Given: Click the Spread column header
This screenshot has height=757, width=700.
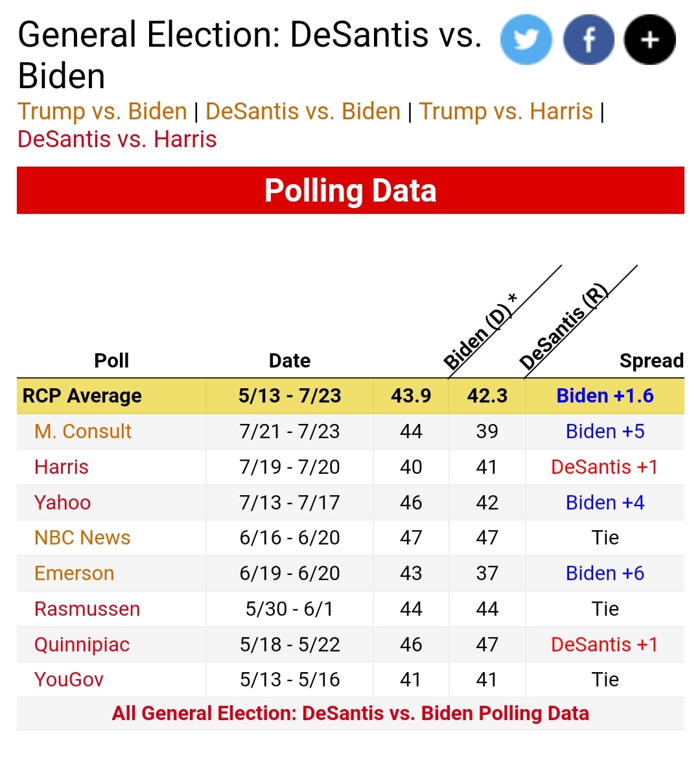Looking at the screenshot, I should tap(651, 361).
